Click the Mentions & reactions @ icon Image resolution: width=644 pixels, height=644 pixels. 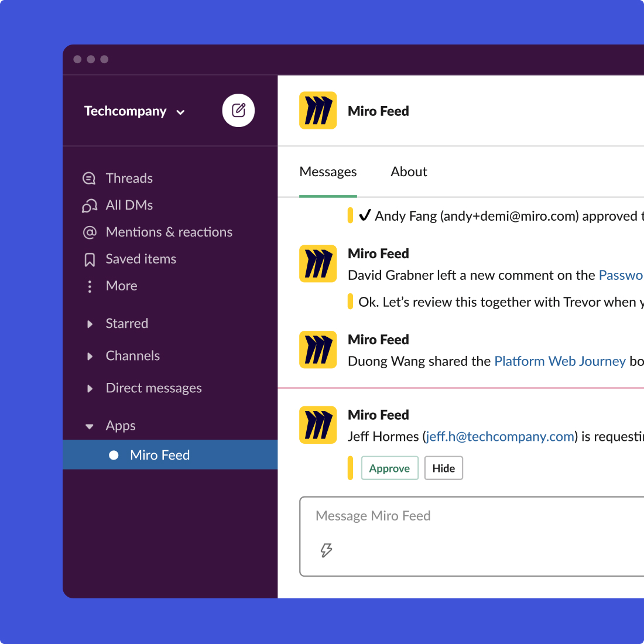point(90,232)
